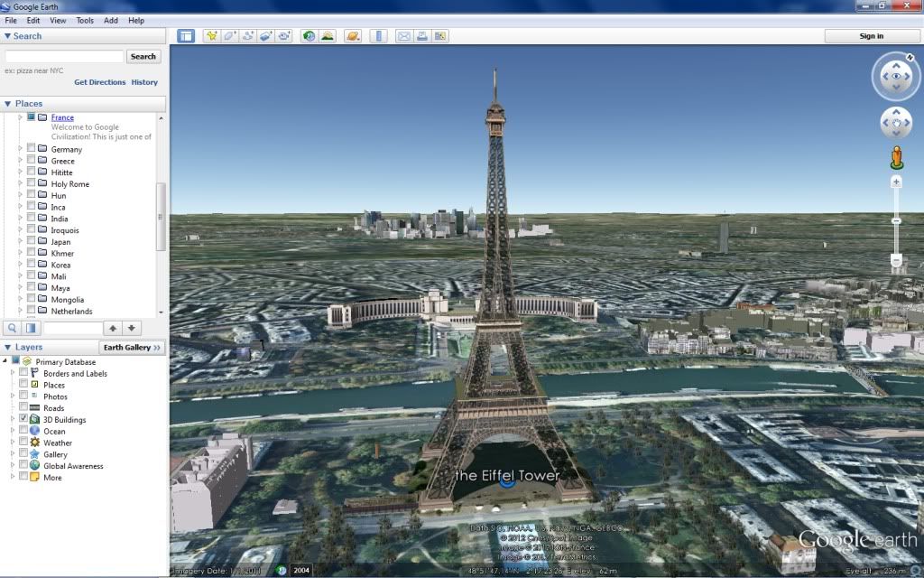Add a polygon from the toolbar
Viewport: 924px width, 578px height.
click(230, 36)
